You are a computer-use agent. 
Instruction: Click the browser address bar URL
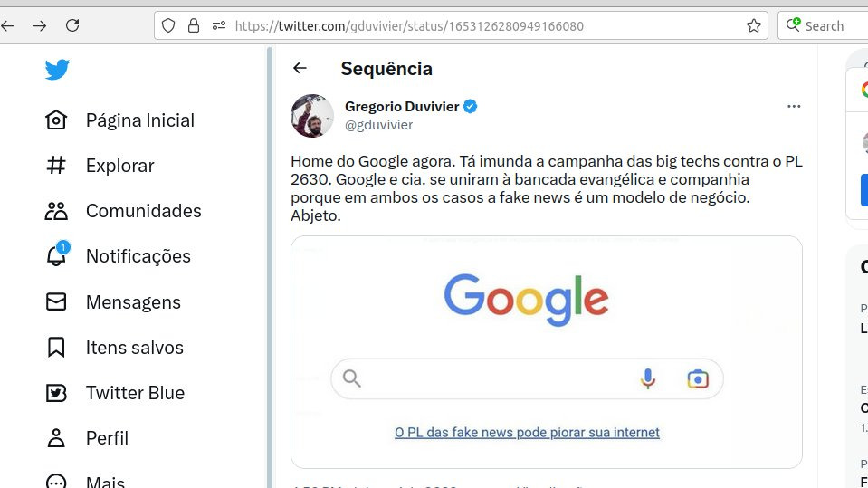tap(409, 26)
